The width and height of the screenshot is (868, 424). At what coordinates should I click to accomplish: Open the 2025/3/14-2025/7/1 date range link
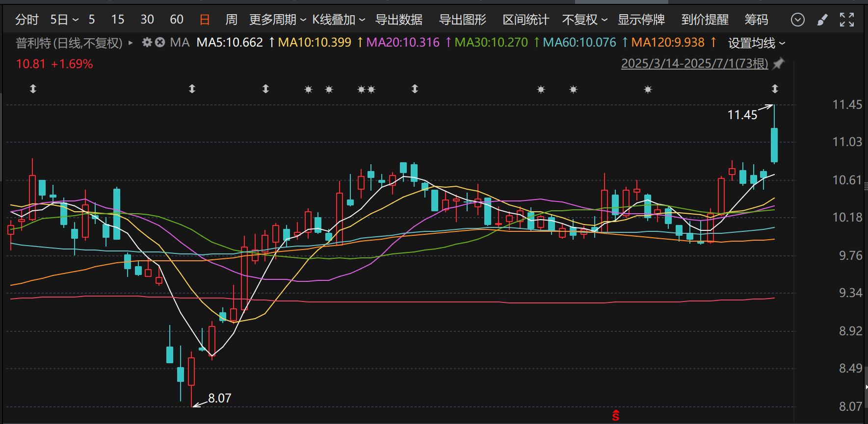click(x=694, y=64)
